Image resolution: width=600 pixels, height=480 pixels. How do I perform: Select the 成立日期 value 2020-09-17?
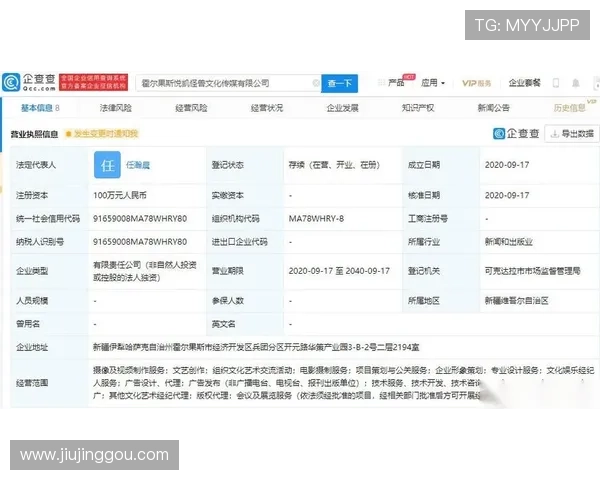(x=507, y=165)
